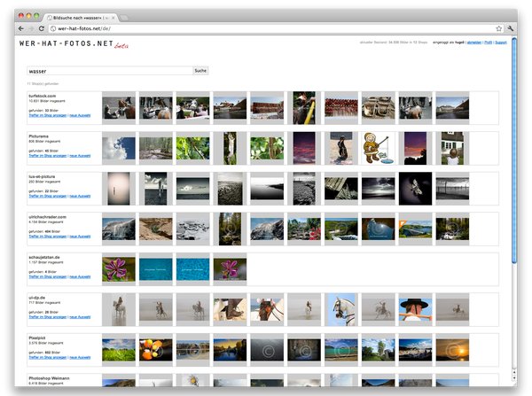
Task: Click the site info globe icon in the address bar
Action: click(53, 28)
